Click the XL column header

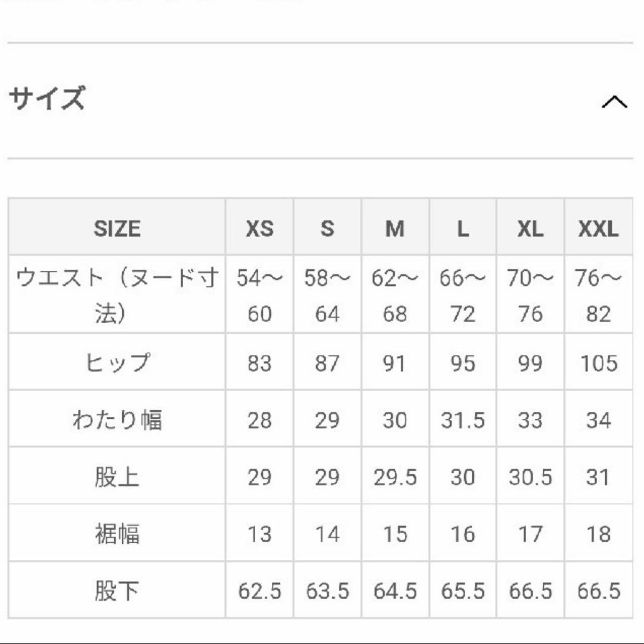[530, 228]
